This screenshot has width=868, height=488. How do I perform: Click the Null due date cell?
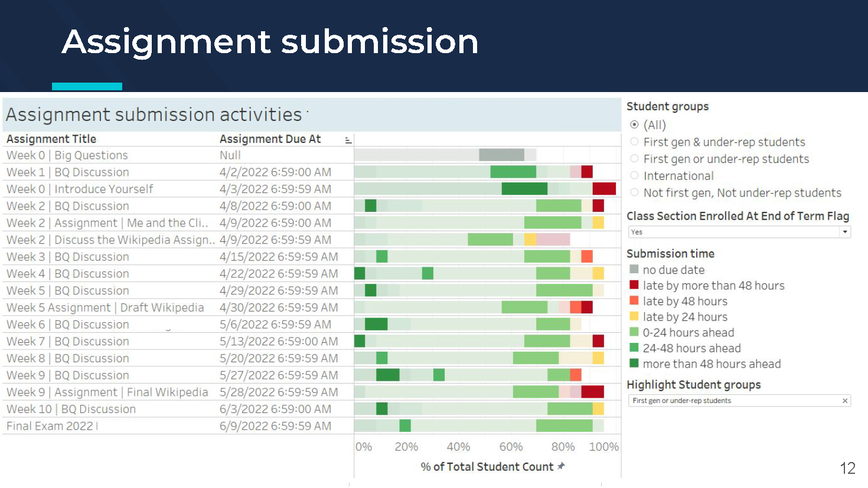pyautogui.click(x=230, y=155)
